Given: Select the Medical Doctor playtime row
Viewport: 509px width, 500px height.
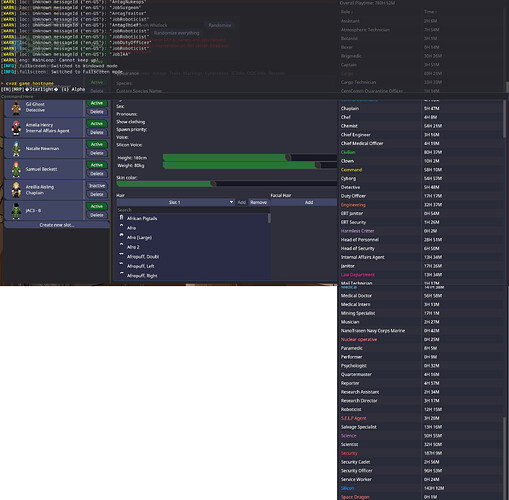Looking at the screenshot, I should click(421, 296).
